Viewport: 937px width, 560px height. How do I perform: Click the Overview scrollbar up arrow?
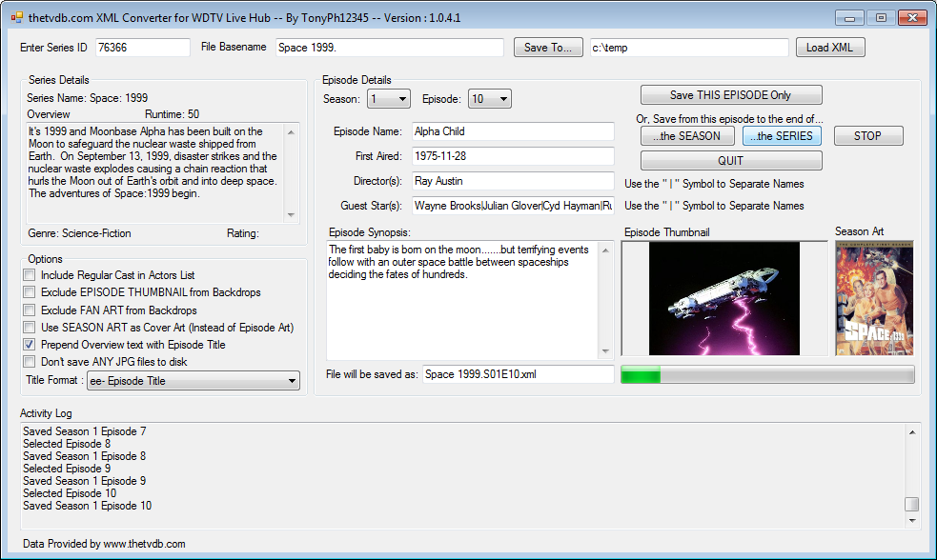click(291, 132)
